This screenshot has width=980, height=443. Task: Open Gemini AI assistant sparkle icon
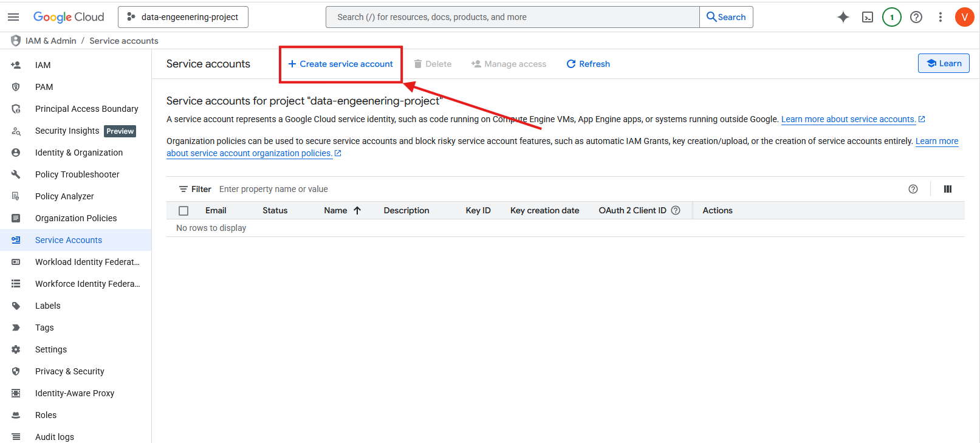coord(843,17)
